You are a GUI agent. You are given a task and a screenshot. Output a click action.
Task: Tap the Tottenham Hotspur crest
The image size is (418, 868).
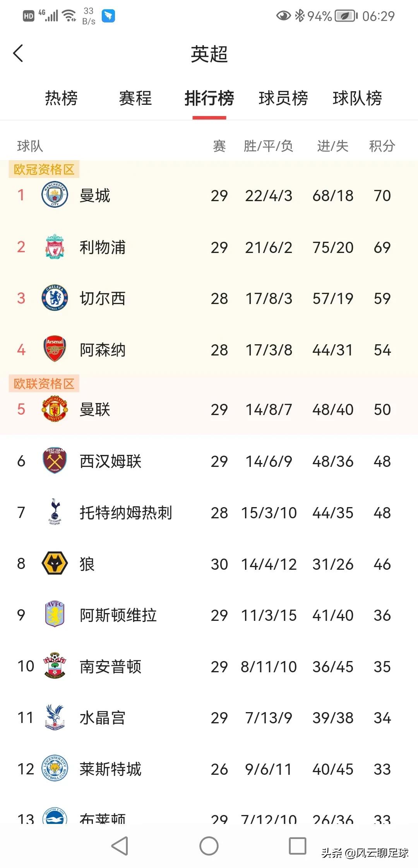[55, 512]
